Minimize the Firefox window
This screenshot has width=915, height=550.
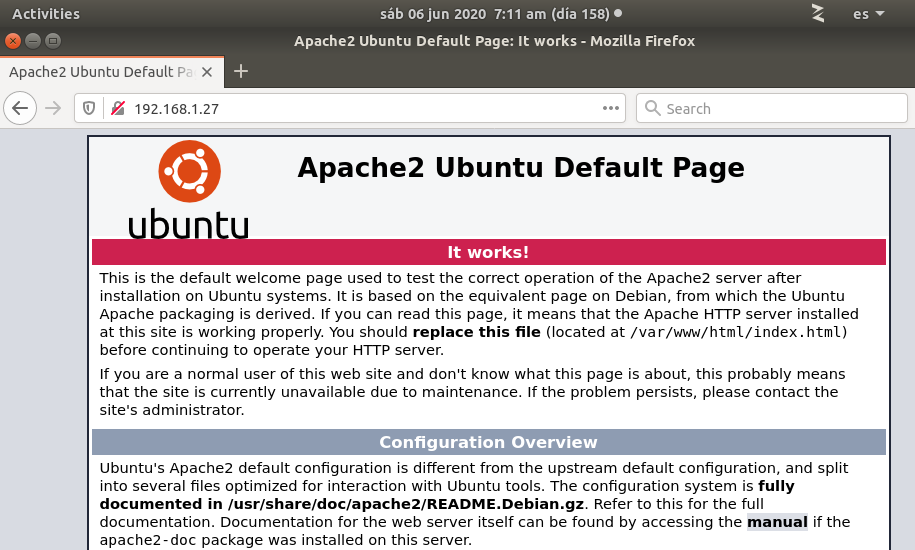click(x=33, y=41)
